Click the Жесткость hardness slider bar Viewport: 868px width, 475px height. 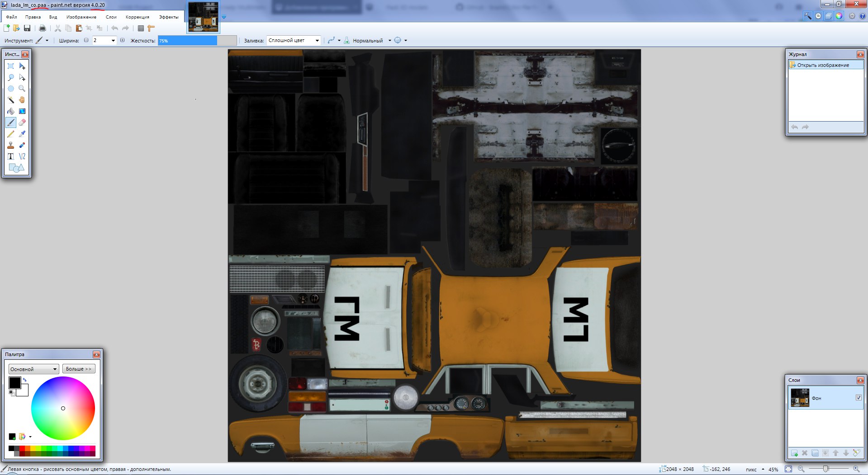pos(197,41)
